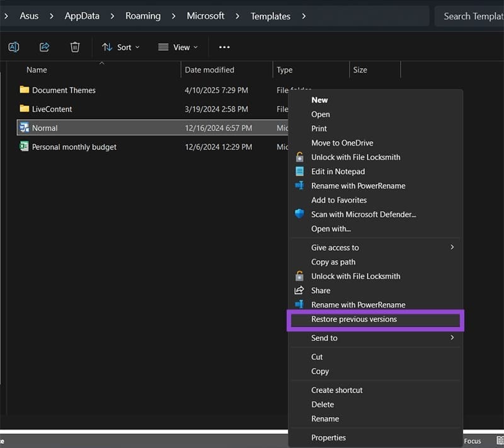Click the Excel icon for Personal monthly budget
This screenshot has width=504, height=448.
[x=25, y=147]
